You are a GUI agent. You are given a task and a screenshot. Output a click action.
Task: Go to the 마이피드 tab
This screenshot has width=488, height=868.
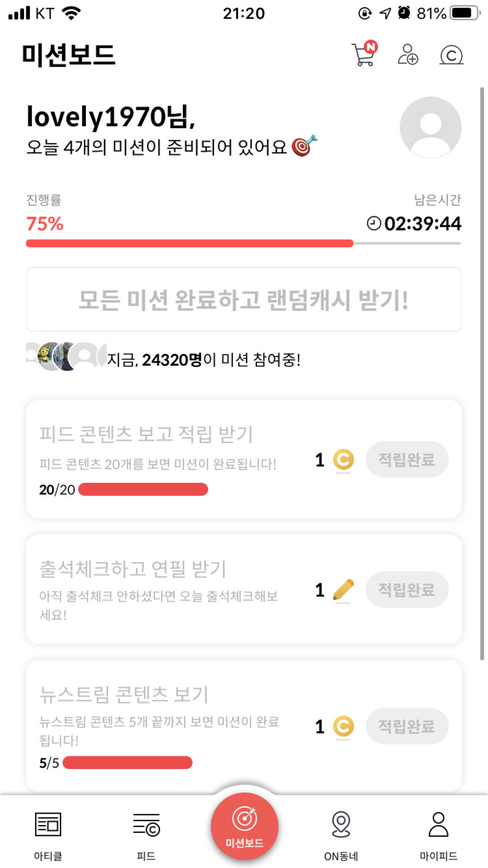point(439,834)
